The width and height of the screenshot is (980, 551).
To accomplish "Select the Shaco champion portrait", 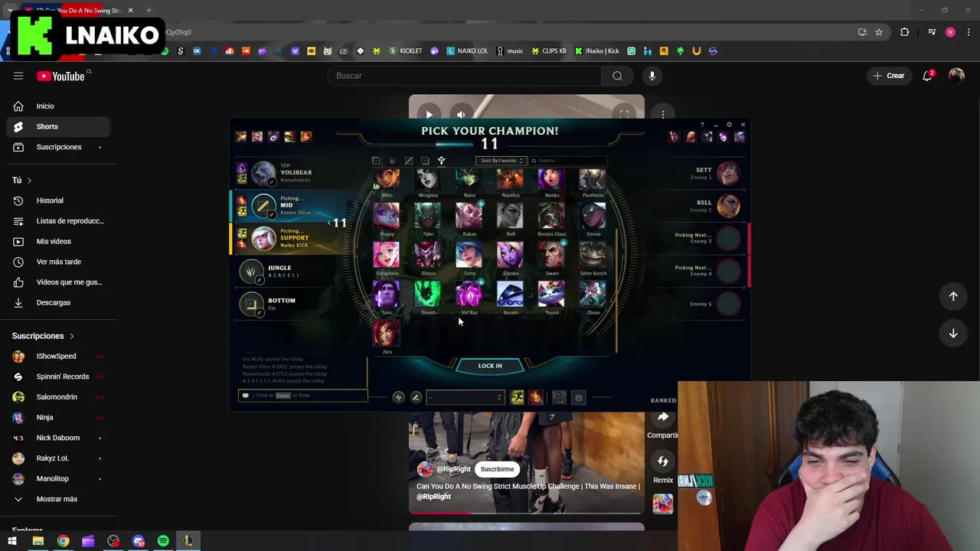I will (x=428, y=255).
